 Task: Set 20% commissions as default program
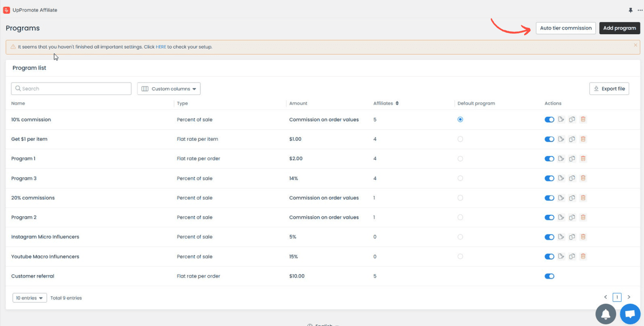tap(460, 198)
